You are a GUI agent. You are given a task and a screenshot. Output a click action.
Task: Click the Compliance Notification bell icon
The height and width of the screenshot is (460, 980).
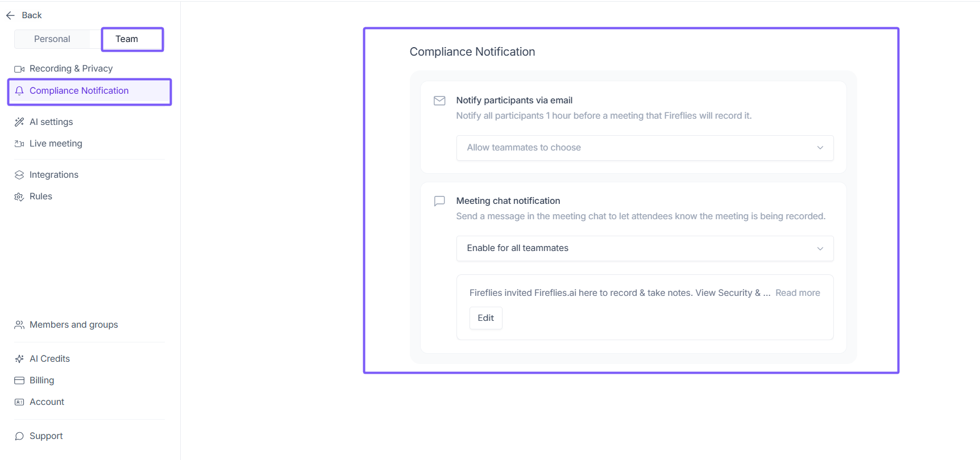(x=19, y=91)
